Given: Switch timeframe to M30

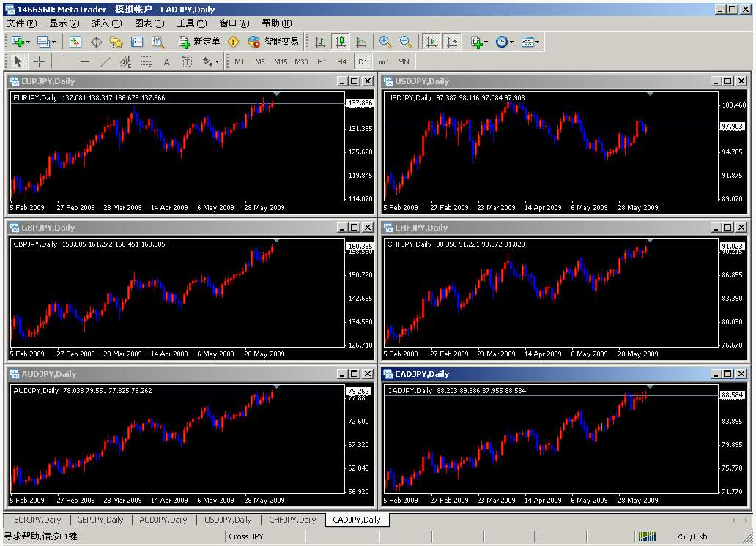Looking at the screenshot, I should [301, 61].
